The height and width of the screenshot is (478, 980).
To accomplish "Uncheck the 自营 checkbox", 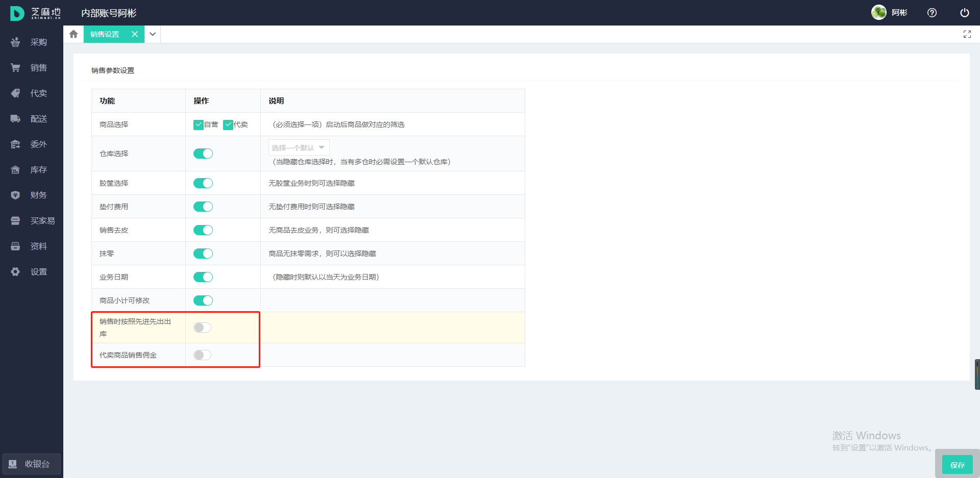I will (199, 124).
